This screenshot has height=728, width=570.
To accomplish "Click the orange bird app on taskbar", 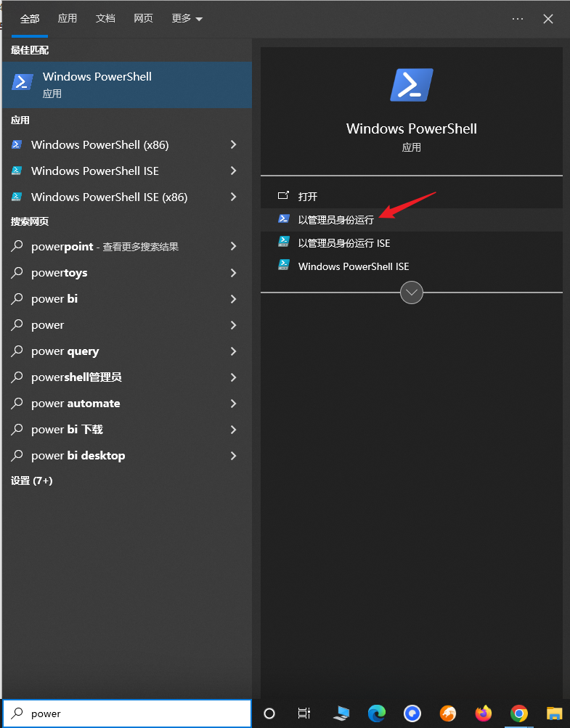I will coord(448,713).
